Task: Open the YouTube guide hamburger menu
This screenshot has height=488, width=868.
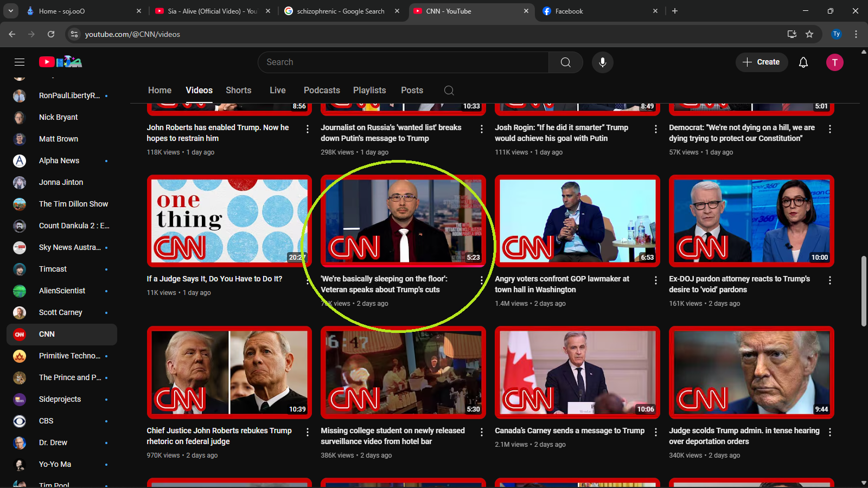Action: 20,62
